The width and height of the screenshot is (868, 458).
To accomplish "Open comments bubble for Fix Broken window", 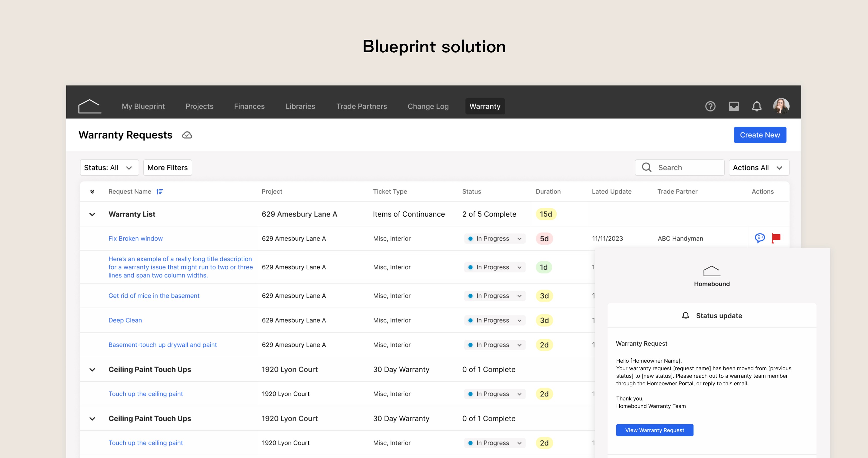I will [759, 238].
